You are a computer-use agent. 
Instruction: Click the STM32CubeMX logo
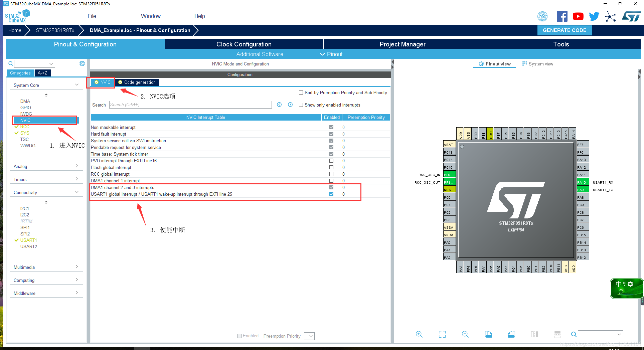(17, 16)
